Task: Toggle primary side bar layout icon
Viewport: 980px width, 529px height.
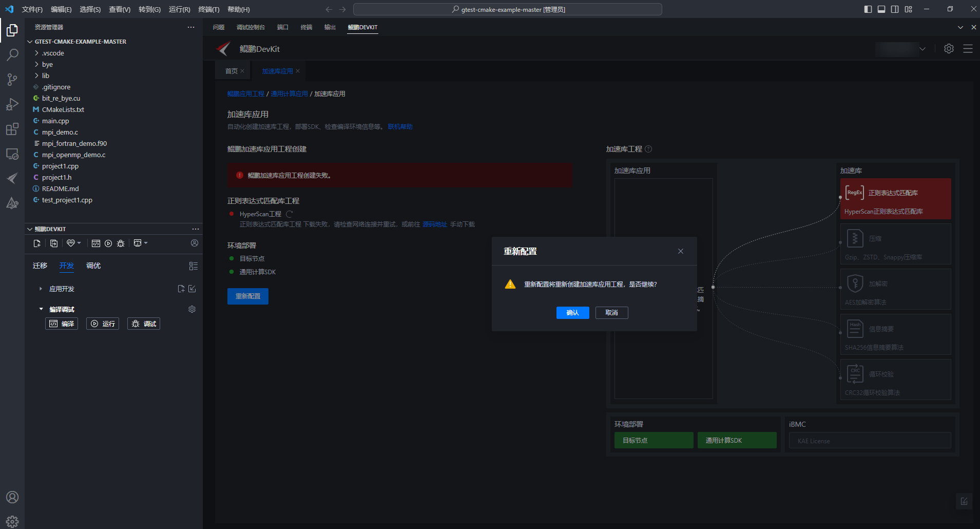Action: (868, 9)
